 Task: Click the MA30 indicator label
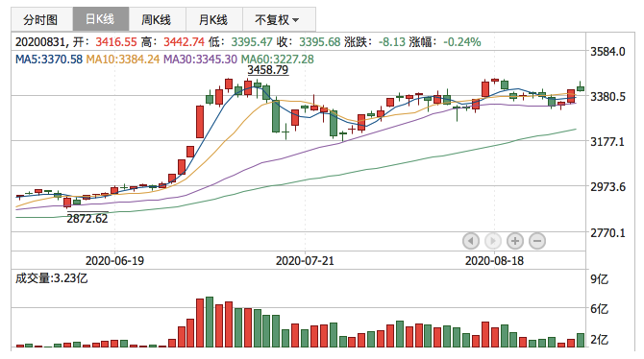(201, 60)
